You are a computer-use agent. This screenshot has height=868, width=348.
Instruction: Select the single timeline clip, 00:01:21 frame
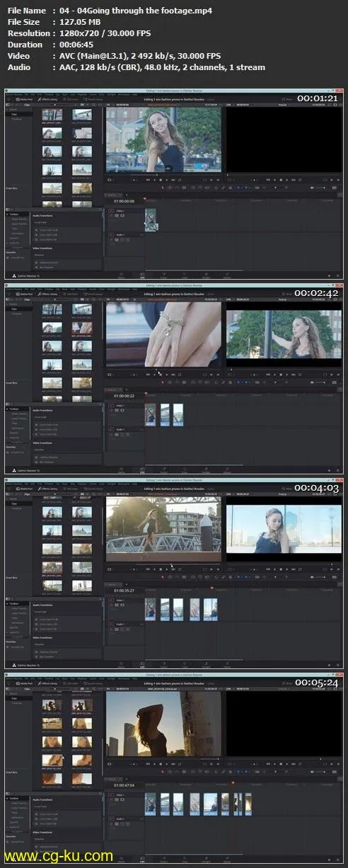(x=151, y=220)
